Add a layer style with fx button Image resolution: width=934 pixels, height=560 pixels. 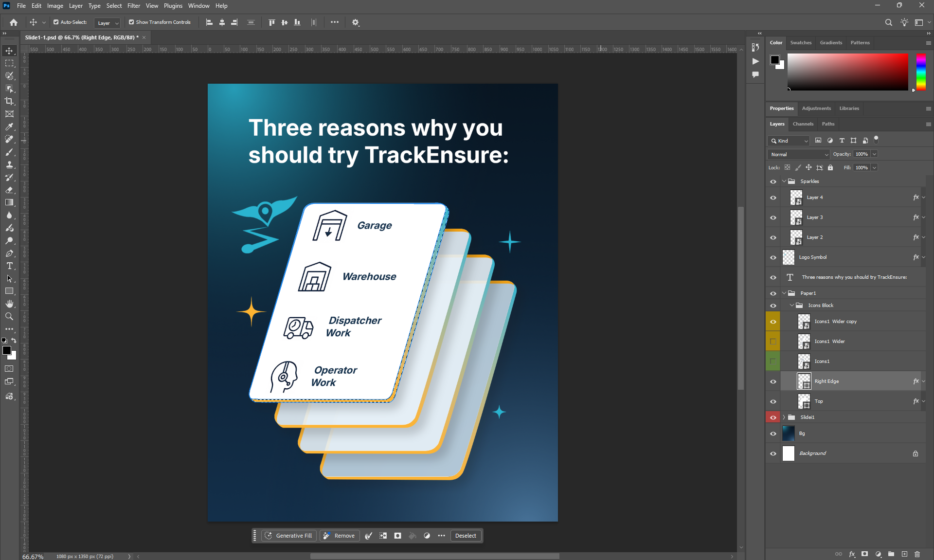(x=852, y=554)
